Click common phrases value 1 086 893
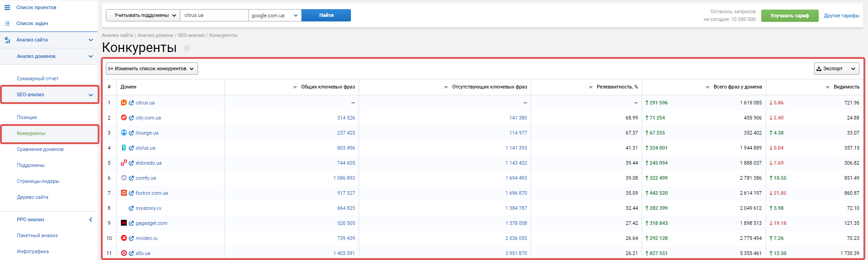The image size is (868, 260). click(344, 178)
